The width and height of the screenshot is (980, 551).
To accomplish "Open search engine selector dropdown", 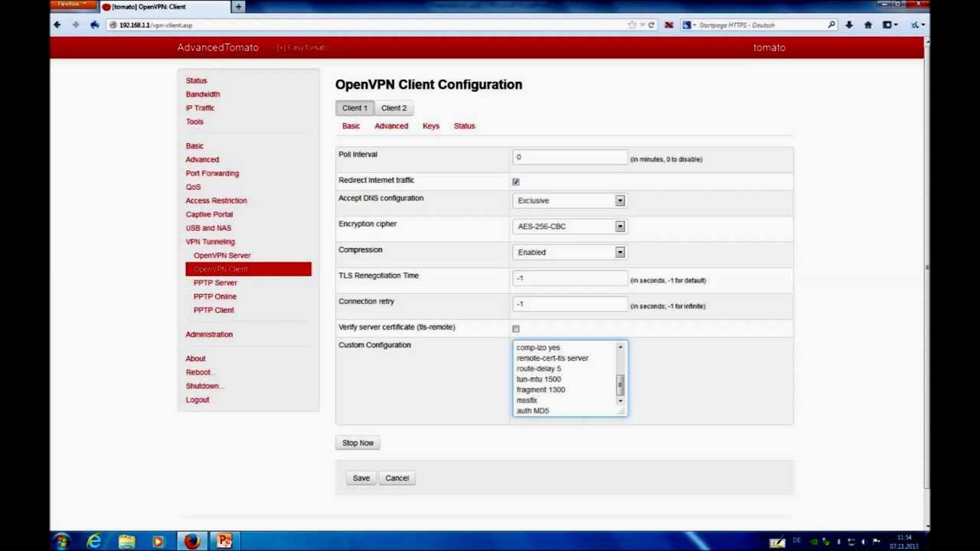I will click(x=688, y=25).
